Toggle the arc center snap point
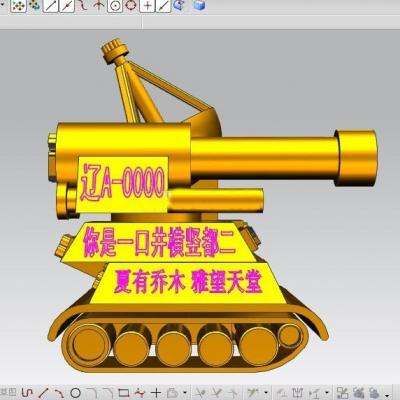 pos(115,6)
